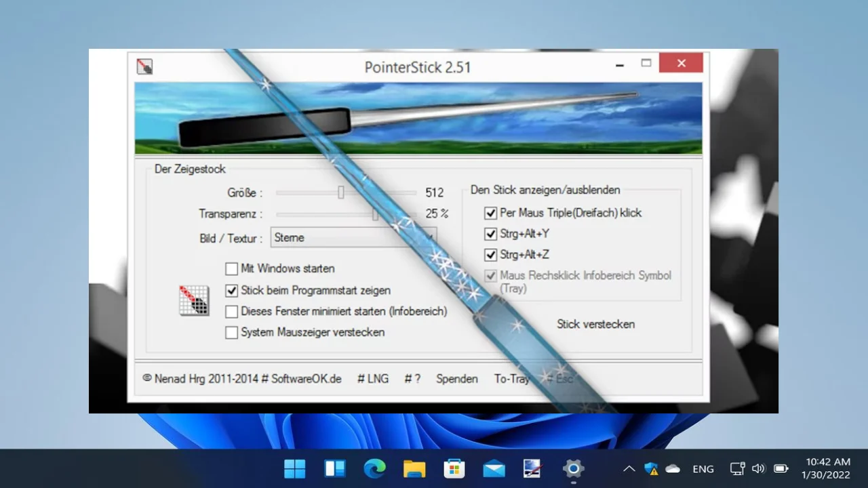
Task: Open the # LNG language menu
Action: [x=373, y=379]
